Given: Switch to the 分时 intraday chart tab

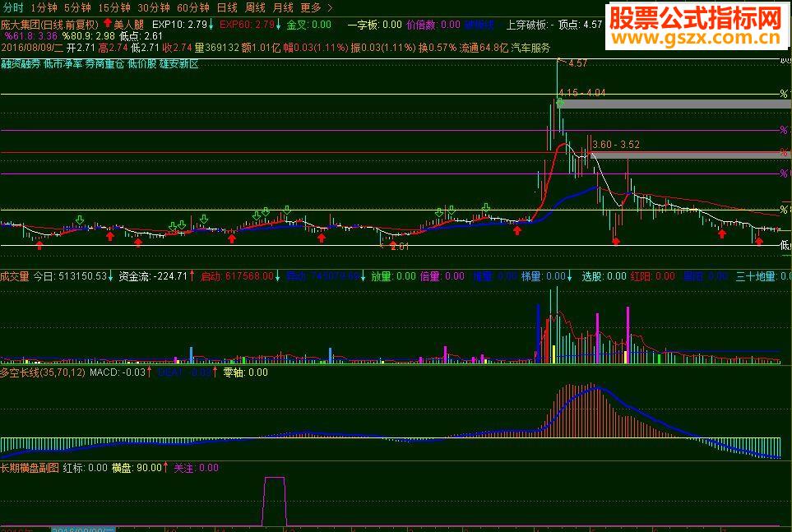Looking at the screenshot, I should coord(14,7).
